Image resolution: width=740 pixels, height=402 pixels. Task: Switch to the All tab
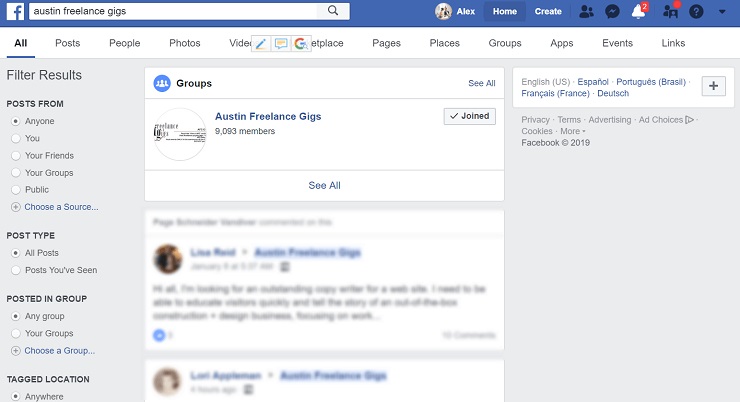tap(21, 43)
